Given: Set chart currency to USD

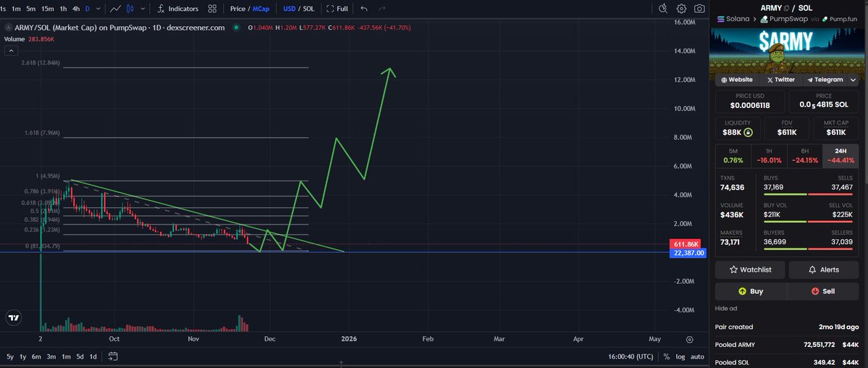Looking at the screenshot, I should click(289, 9).
